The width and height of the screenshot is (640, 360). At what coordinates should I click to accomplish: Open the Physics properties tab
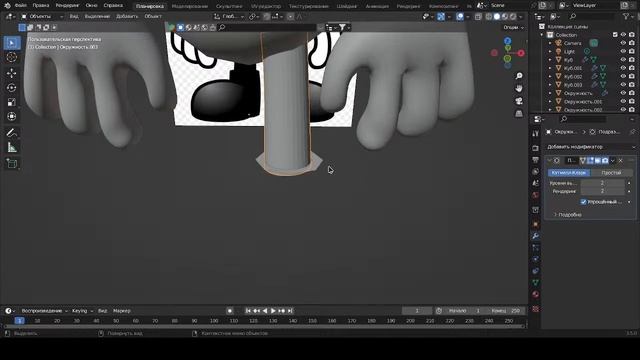coord(536,259)
